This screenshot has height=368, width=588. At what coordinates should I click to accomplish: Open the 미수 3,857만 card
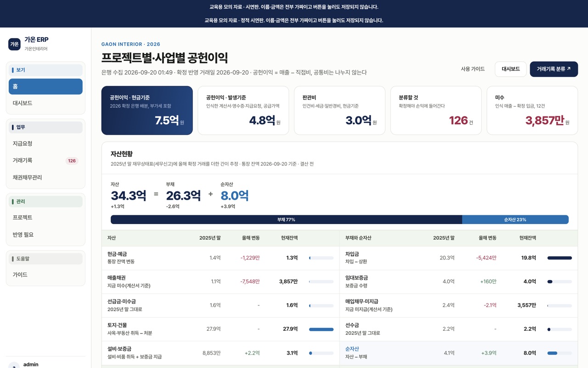pos(532,110)
